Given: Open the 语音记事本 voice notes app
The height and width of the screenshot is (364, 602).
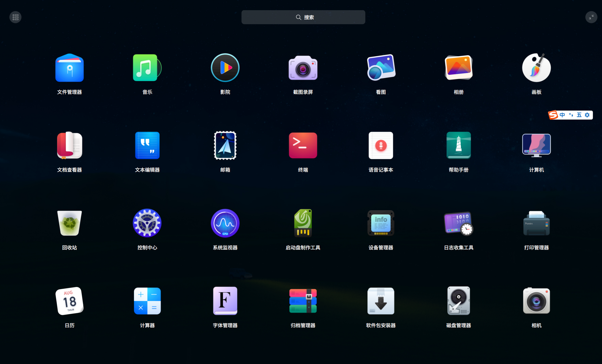Looking at the screenshot, I should (381, 145).
